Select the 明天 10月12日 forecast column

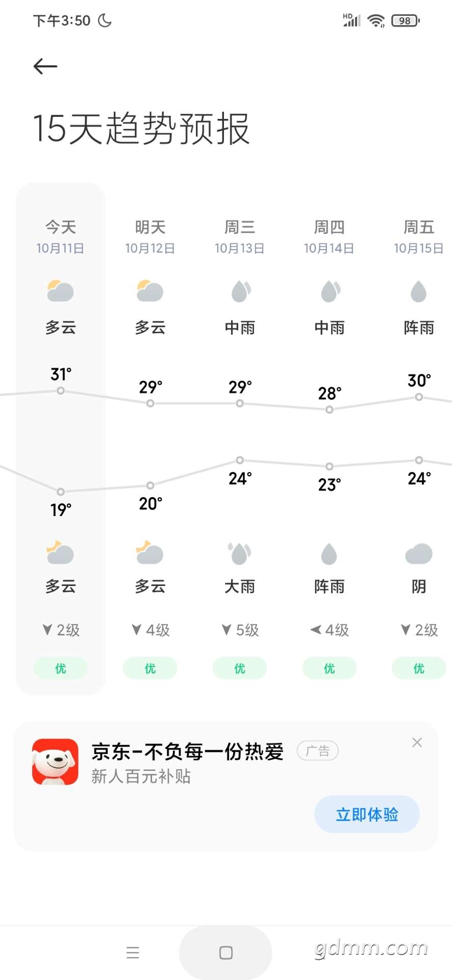(150, 439)
